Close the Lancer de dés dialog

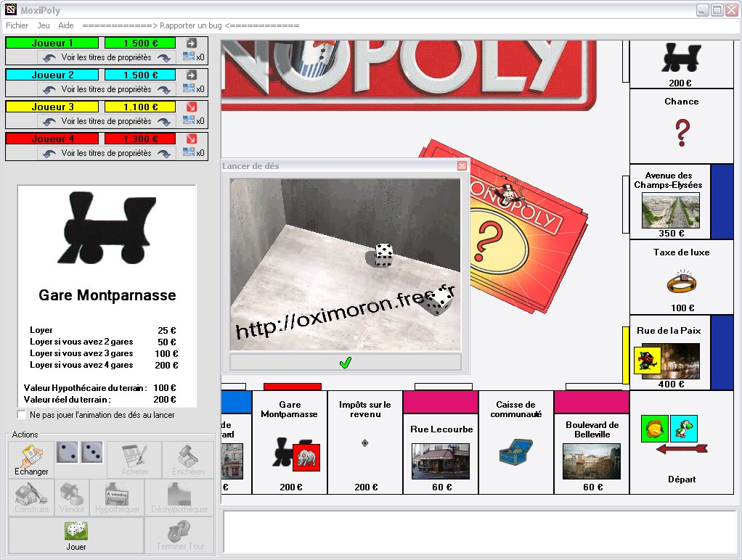pyautogui.click(x=462, y=165)
